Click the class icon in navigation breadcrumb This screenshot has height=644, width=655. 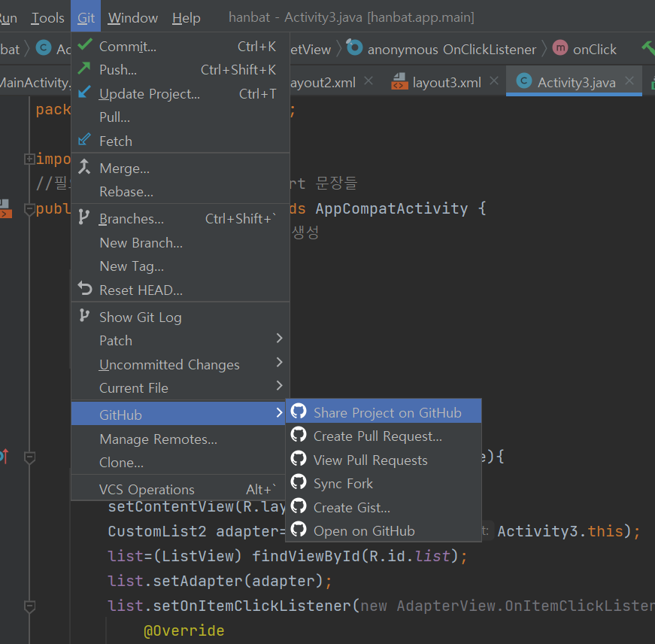[x=44, y=47]
